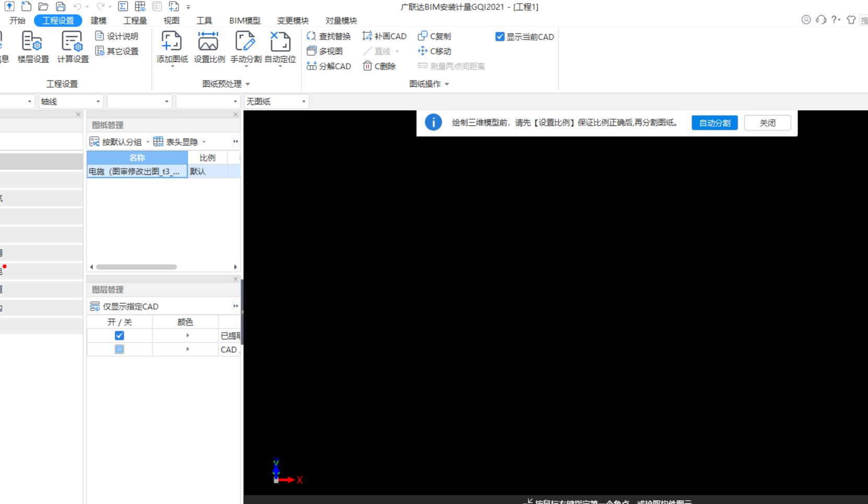Viewport: 868px width, 504px height.
Task: Click C删除 delete tool
Action: (x=379, y=66)
